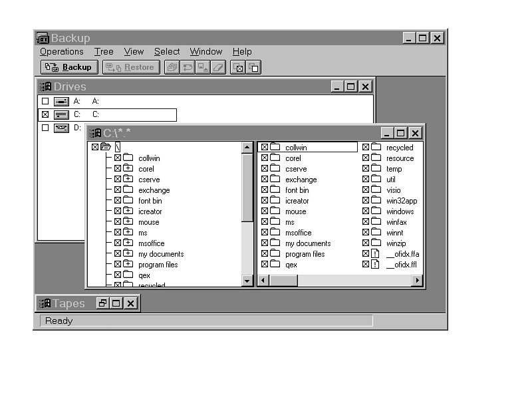Uncheck the C: drive checkbox
The height and width of the screenshot is (399, 532).
click(x=45, y=115)
